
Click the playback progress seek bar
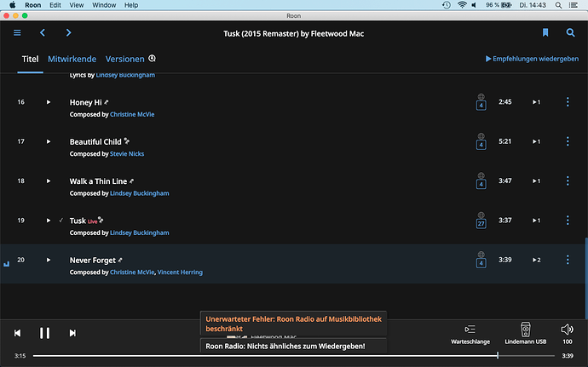coord(294,355)
